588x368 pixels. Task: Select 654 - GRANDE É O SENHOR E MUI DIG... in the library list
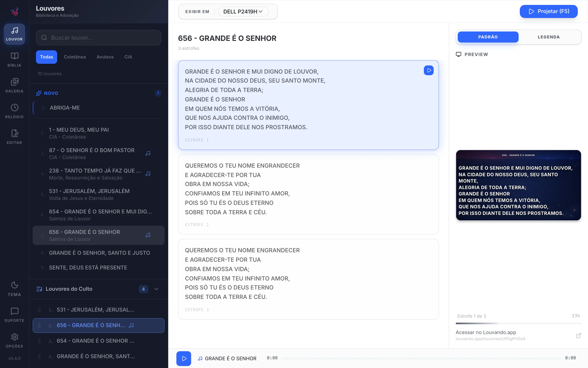(99, 215)
